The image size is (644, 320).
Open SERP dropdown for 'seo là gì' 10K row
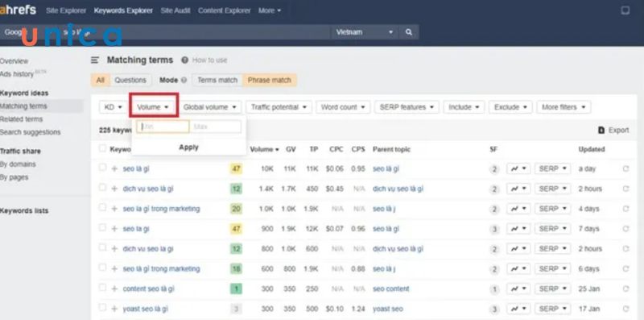(552, 168)
